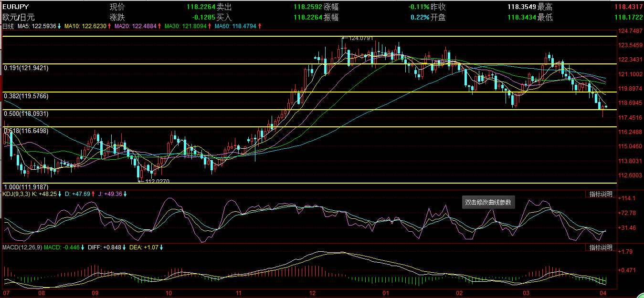Select the 日线 period label
The image size is (644, 298).
pyautogui.click(x=8, y=26)
